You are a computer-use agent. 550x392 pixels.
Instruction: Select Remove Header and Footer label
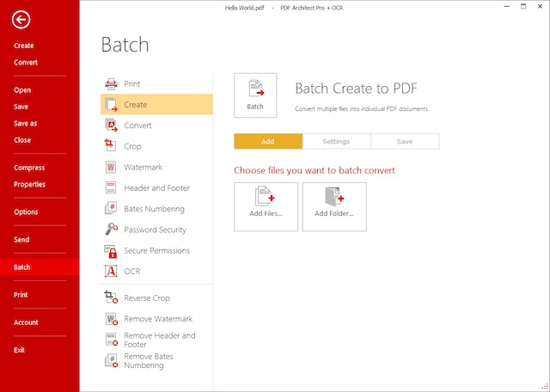[x=160, y=340]
